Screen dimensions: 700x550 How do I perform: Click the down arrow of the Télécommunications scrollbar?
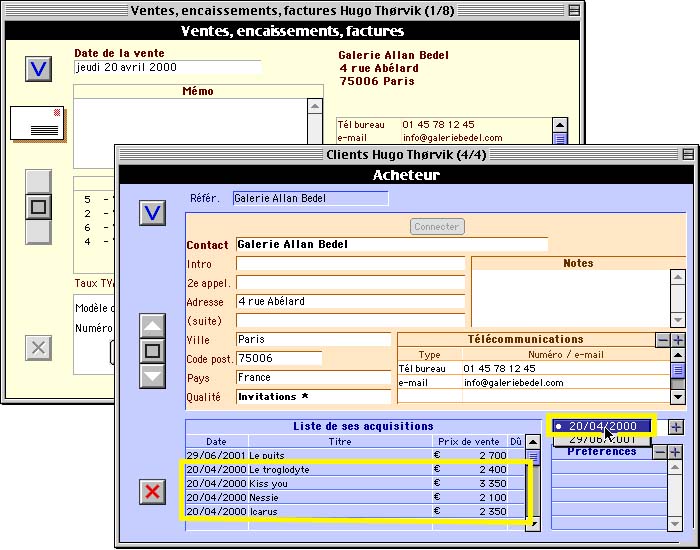coord(678,396)
